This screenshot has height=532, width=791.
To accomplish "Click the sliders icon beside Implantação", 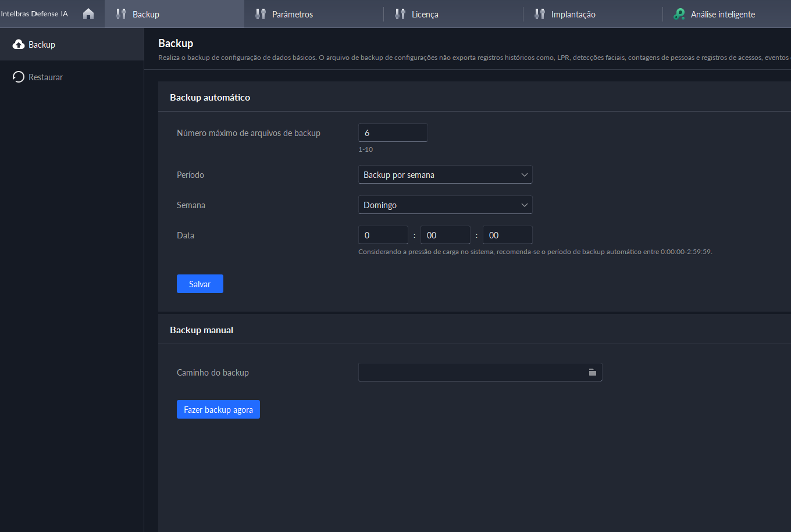I will 540,14.
